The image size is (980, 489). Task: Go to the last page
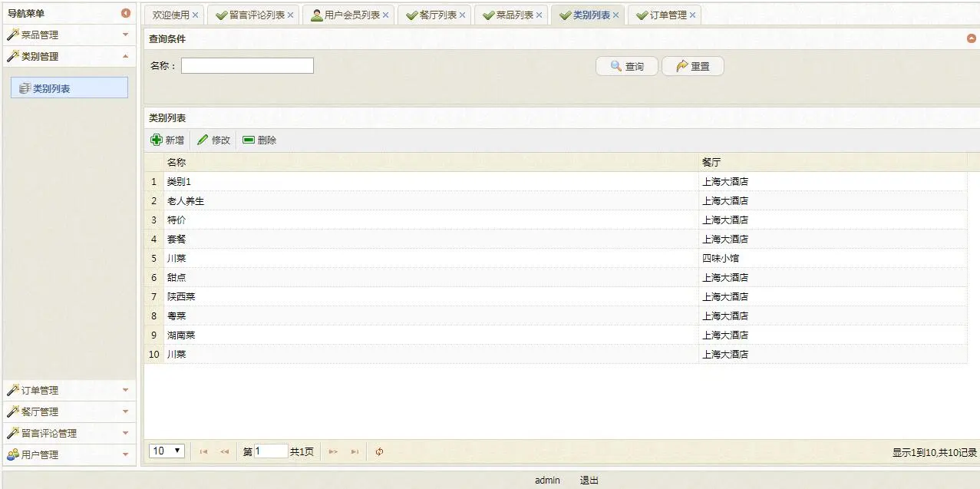click(x=355, y=451)
